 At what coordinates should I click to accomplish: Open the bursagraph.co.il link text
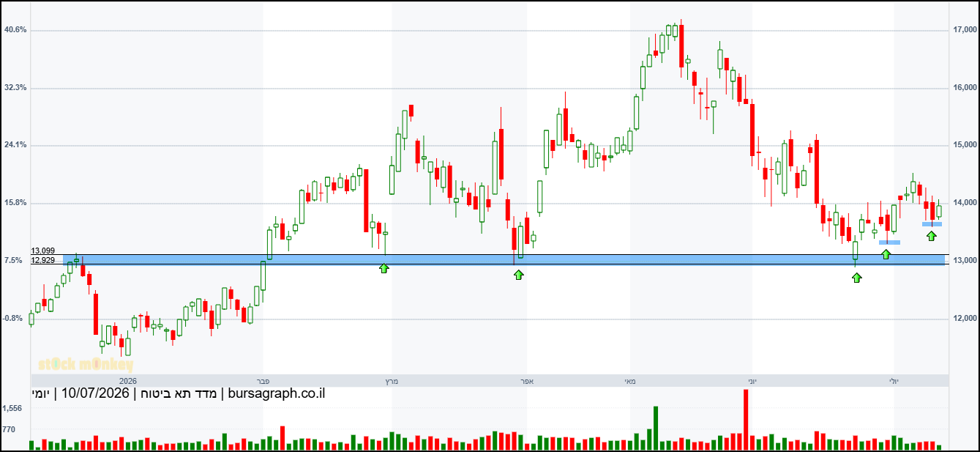277,393
